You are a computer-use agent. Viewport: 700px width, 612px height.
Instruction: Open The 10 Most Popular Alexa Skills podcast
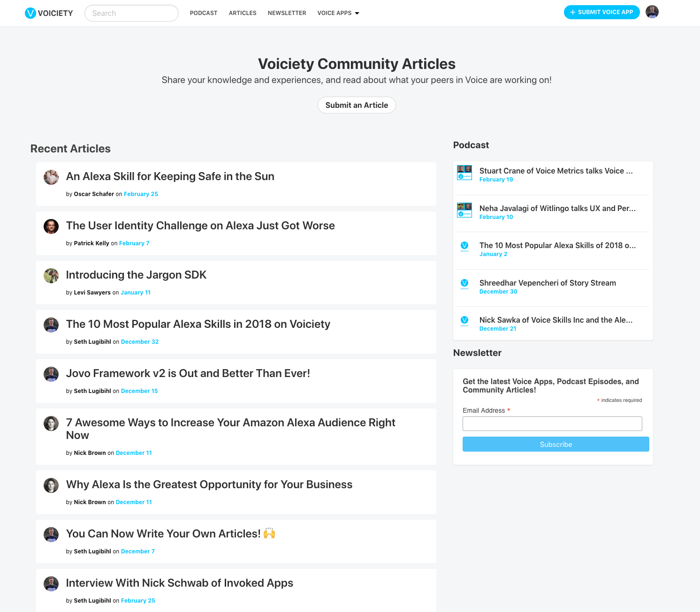click(557, 245)
